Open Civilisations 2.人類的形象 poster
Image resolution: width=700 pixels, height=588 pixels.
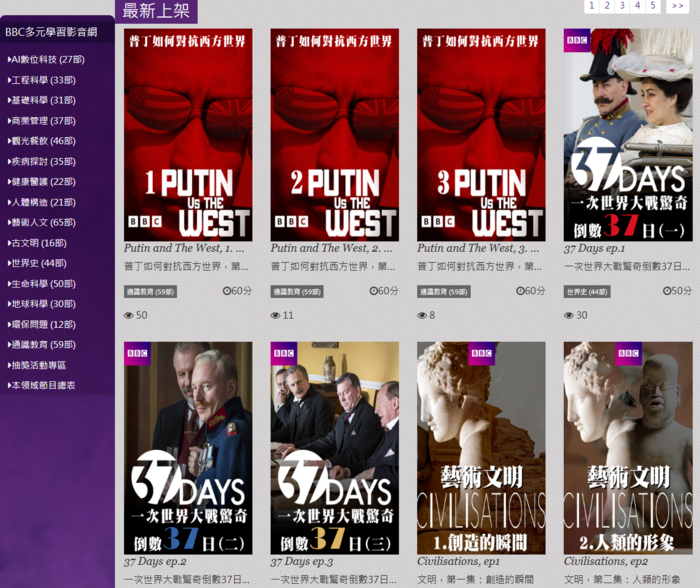pos(628,448)
